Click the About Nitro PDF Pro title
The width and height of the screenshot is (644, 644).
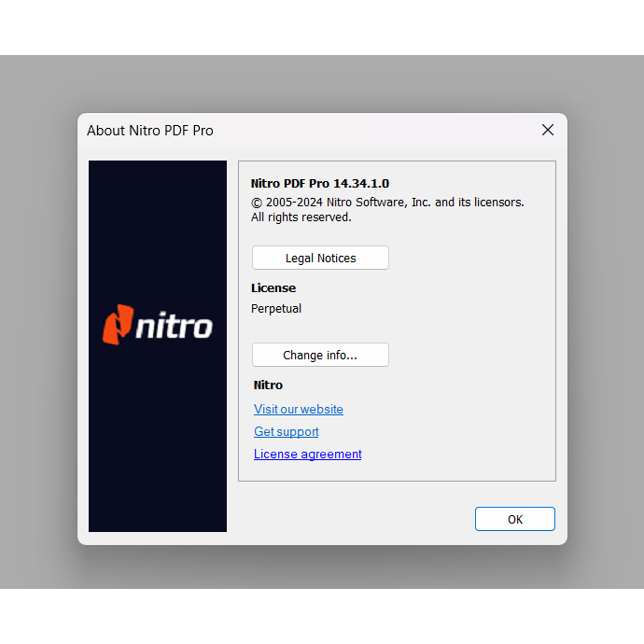point(150,131)
